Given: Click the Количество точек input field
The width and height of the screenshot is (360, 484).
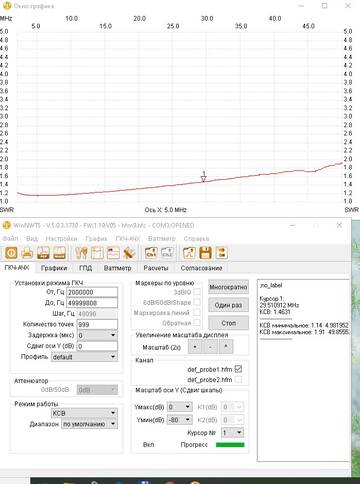Looking at the screenshot, I should tap(97, 324).
